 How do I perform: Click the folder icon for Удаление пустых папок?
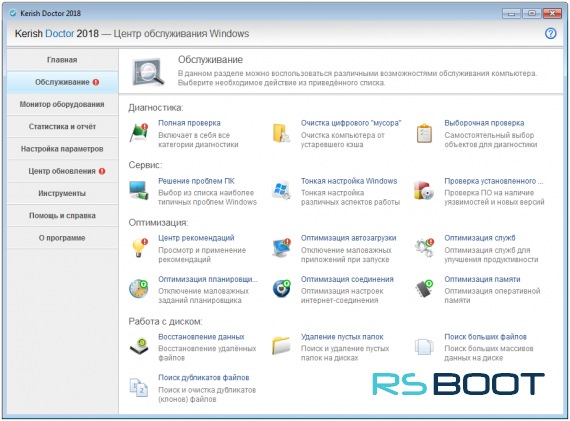(x=281, y=346)
